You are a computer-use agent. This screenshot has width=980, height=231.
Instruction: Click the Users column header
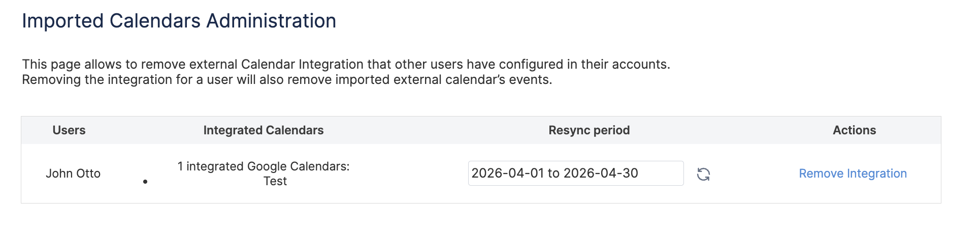point(69,130)
